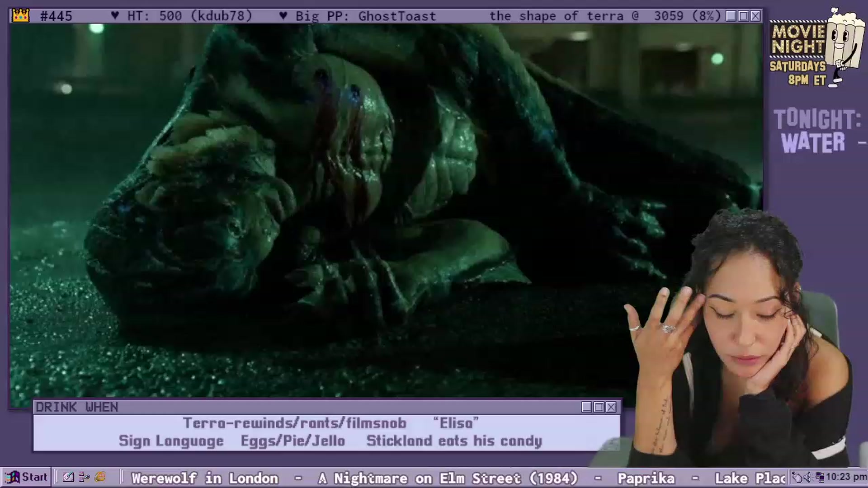Image resolution: width=868 pixels, height=488 pixels.
Task: Click the Sign Language drink rule
Action: 171,441
